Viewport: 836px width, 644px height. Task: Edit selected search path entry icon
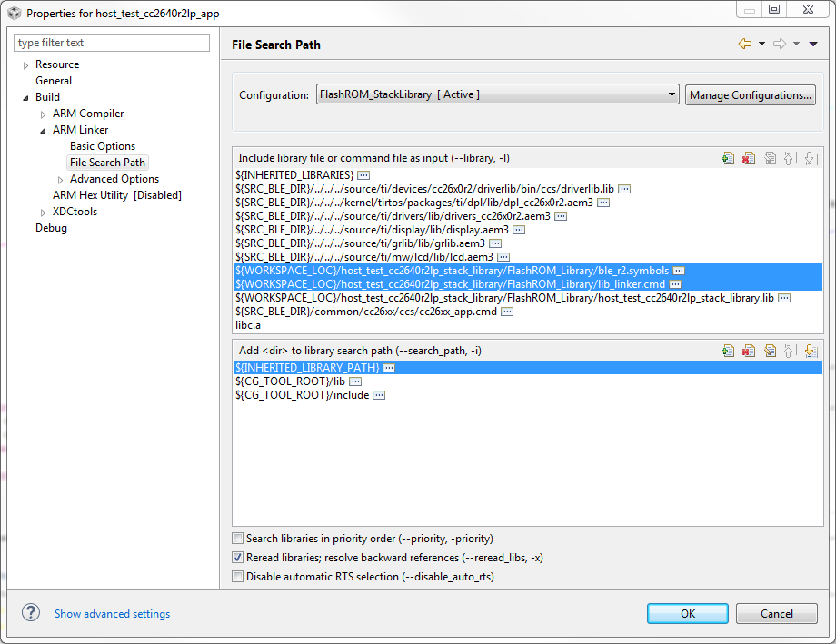pyautogui.click(x=770, y=351)
